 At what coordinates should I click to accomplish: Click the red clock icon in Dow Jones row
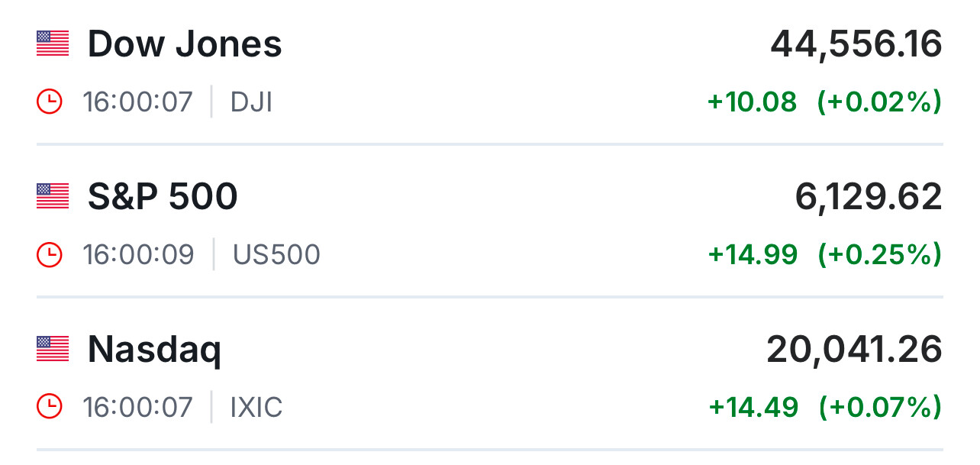(50, 102)
